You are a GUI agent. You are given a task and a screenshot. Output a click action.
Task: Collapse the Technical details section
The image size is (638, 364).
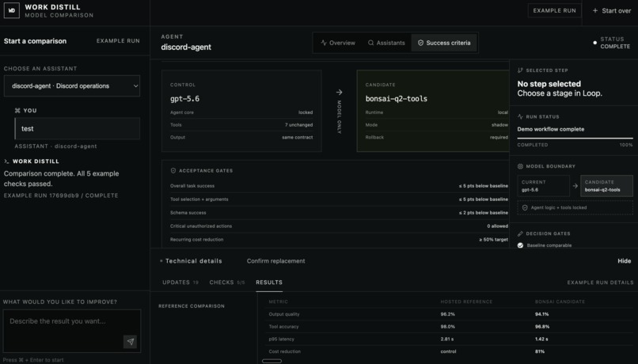192,261
